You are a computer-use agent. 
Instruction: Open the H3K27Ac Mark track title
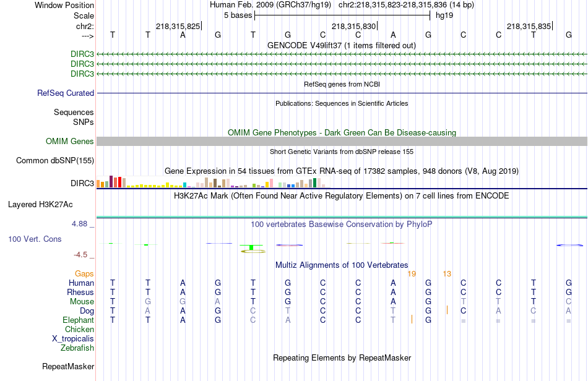pyautogui.click(x=342, y=196)
